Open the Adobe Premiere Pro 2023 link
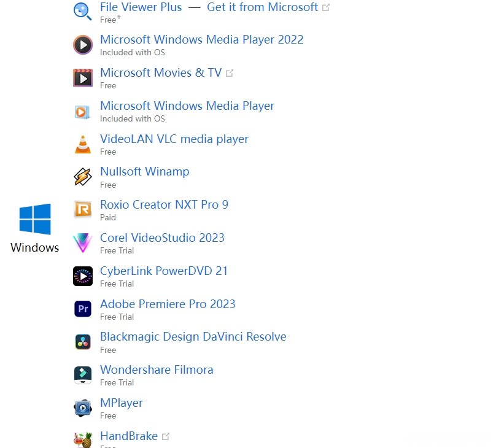Image resolution: width=496 pixels, height=448 pixels. tap(168, 304)
